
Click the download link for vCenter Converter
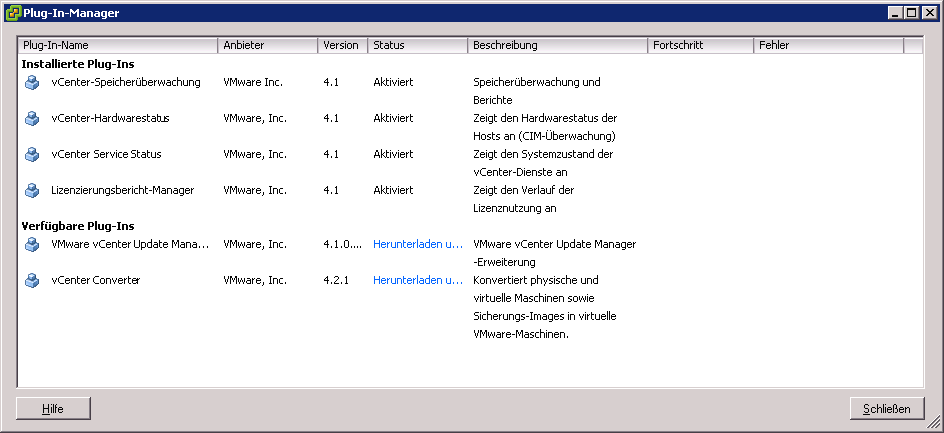coord(418,280)
